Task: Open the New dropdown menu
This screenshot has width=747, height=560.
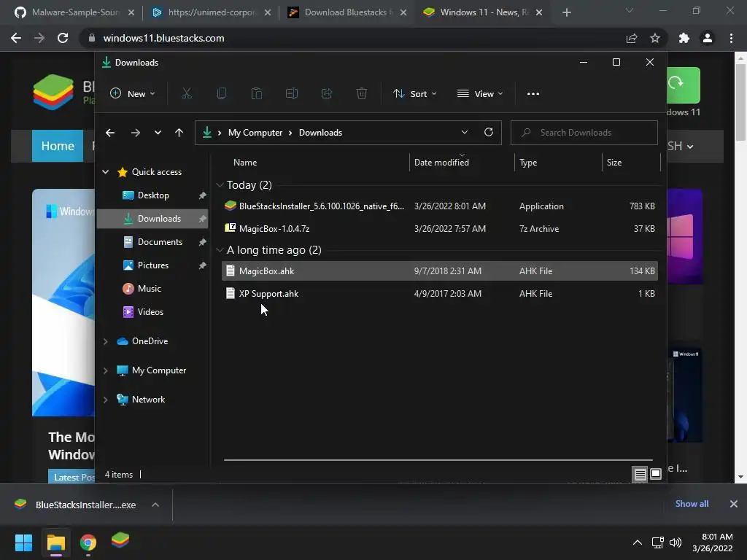Action: point(133,94)
